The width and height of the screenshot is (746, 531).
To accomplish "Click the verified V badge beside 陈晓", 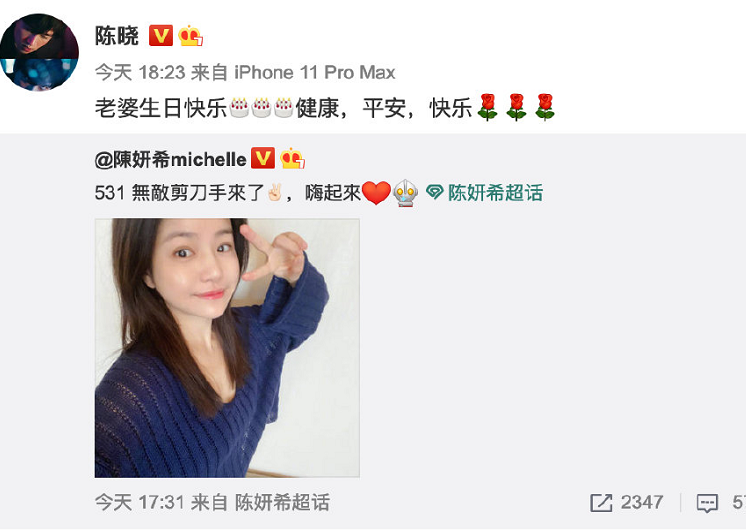I will pyautogui.click(x=161, y=36).
